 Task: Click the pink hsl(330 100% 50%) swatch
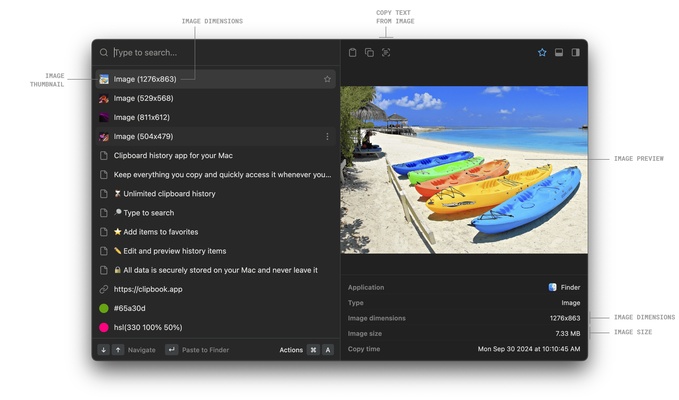pos(103,327)
